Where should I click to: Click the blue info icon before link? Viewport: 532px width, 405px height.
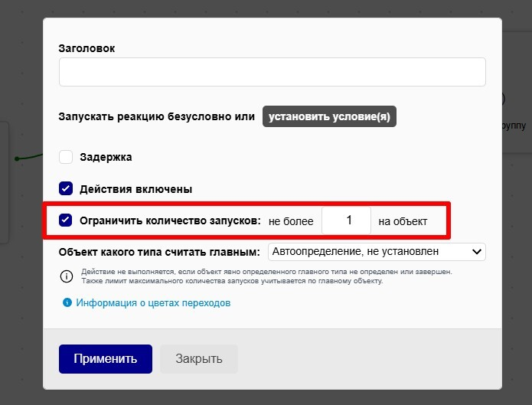tap(67, 302)
